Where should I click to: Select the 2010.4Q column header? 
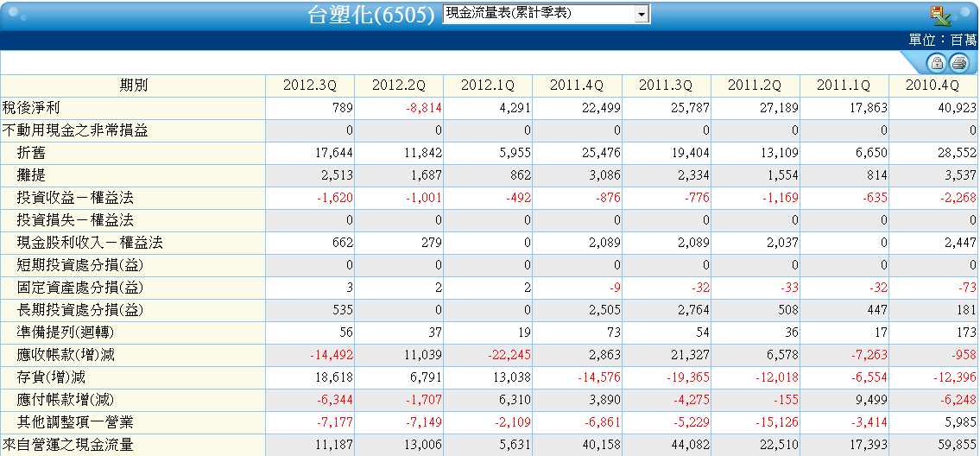[x=933, y=85]
